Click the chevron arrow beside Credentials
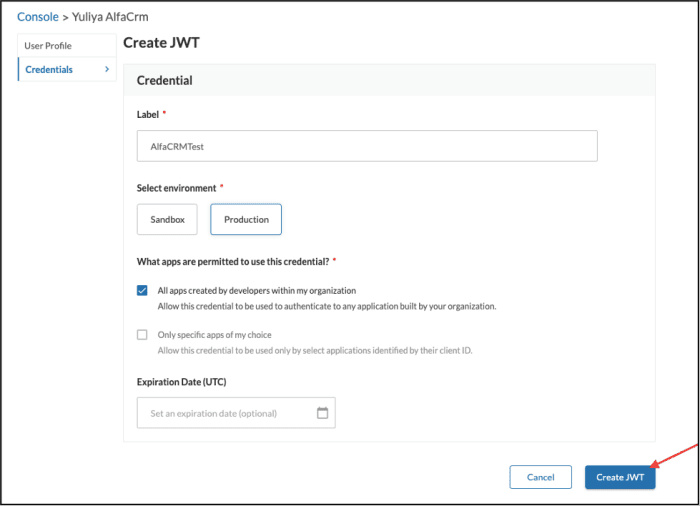Viewport: 700px width, 506px height. coord(107,69)
